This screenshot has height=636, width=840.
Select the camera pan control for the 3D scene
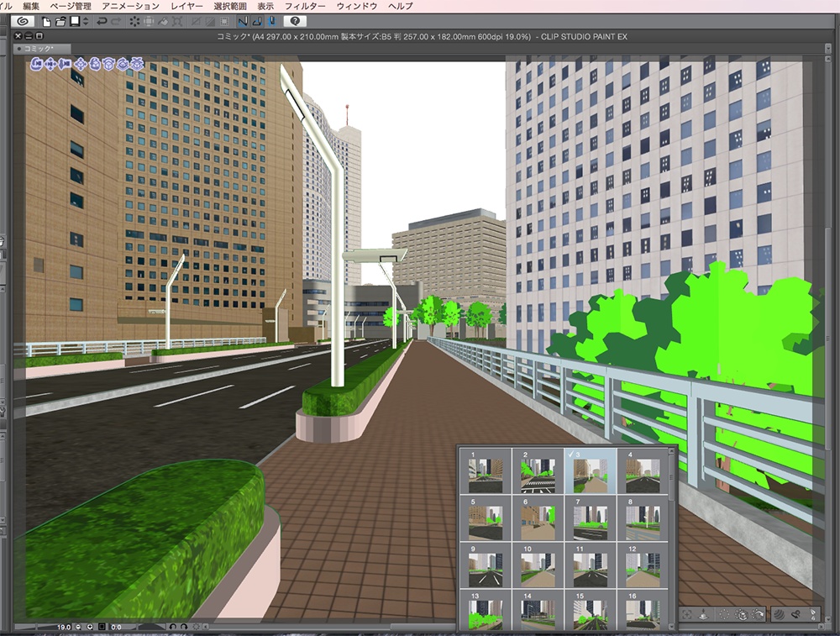[50, 64]
